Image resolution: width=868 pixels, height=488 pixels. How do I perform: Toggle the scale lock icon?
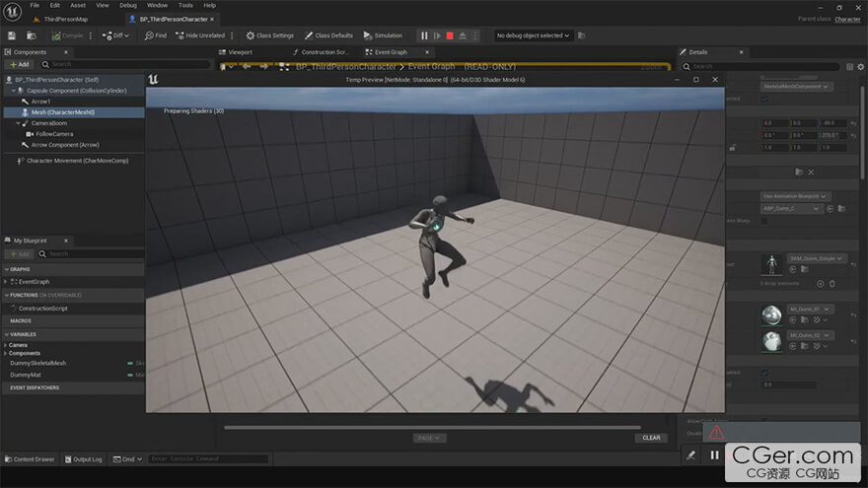pyautogui.click(x=732, y=148)
